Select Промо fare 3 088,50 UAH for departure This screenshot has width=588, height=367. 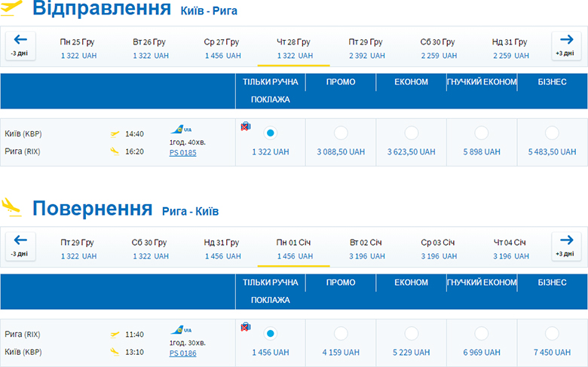pos(341,133)
